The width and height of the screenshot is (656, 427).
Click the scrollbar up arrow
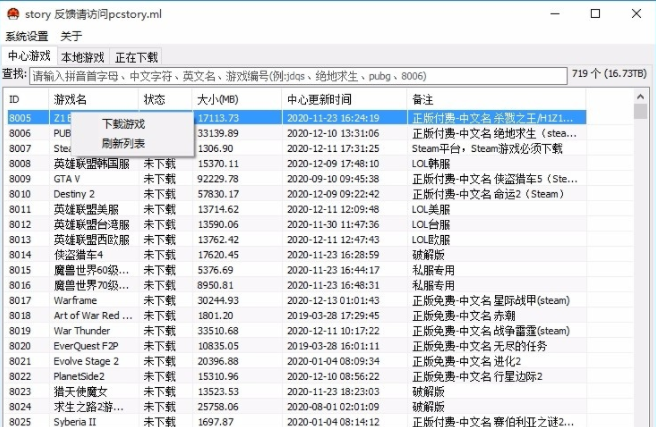[640, 100]
